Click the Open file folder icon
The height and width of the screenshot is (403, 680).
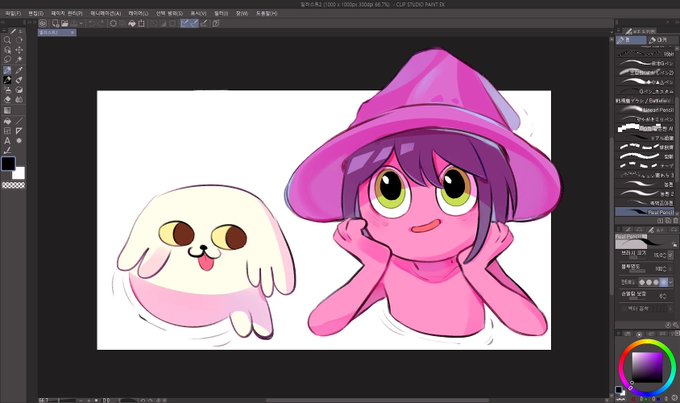[x=65, y=23]
